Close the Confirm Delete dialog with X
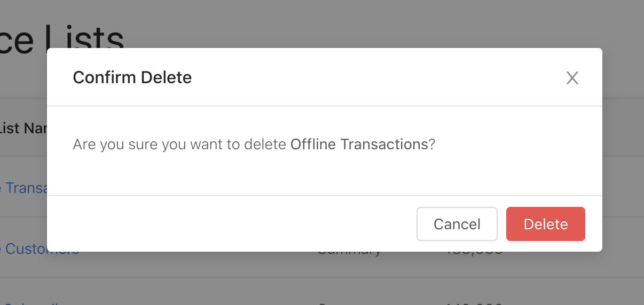 [x=572, y=78]
